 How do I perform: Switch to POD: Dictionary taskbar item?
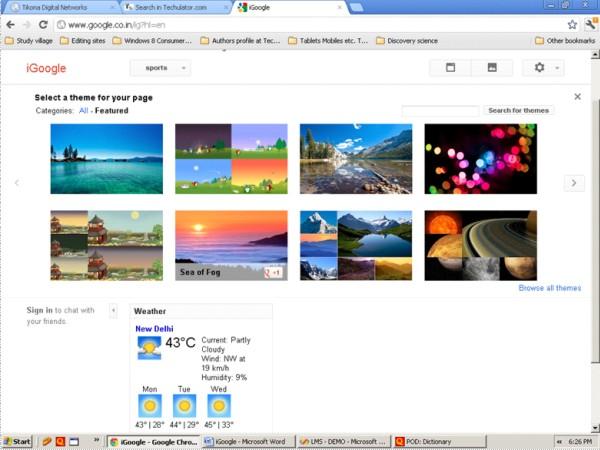pyautogui.click(x=439, y=442)
